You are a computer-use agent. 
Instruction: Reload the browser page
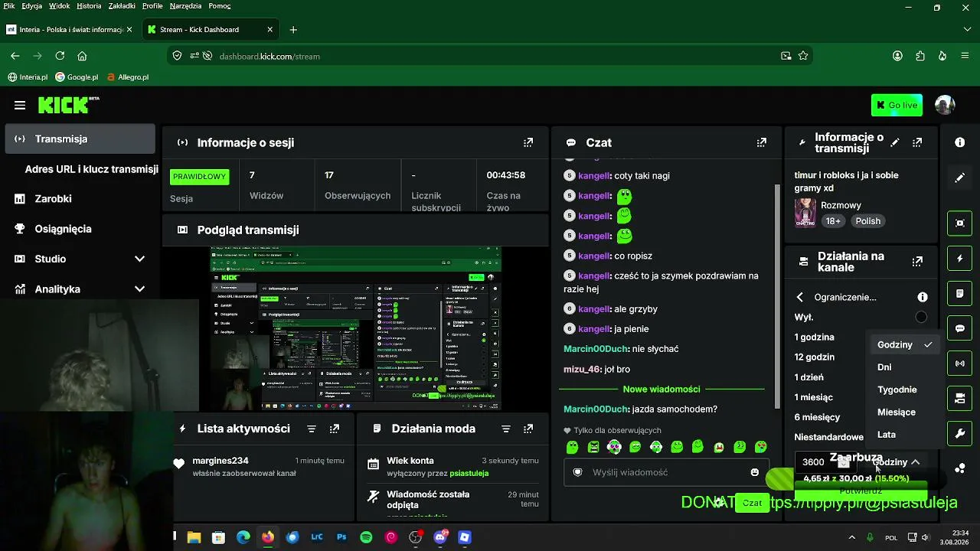click(60, 56)
